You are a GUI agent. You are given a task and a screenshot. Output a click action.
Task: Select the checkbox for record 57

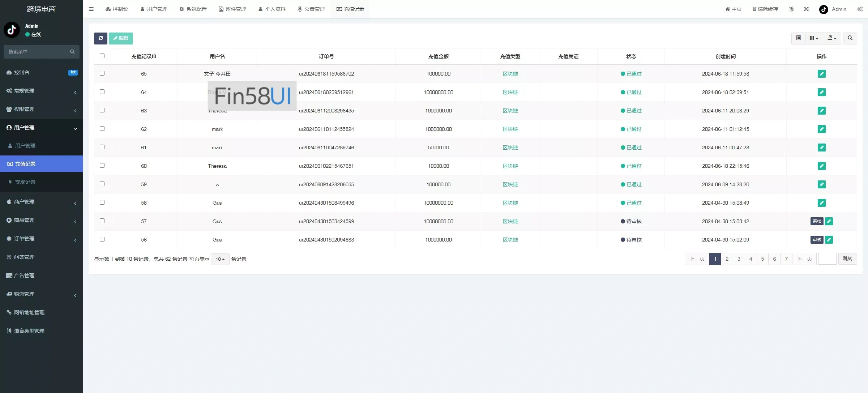coord(102,221)
